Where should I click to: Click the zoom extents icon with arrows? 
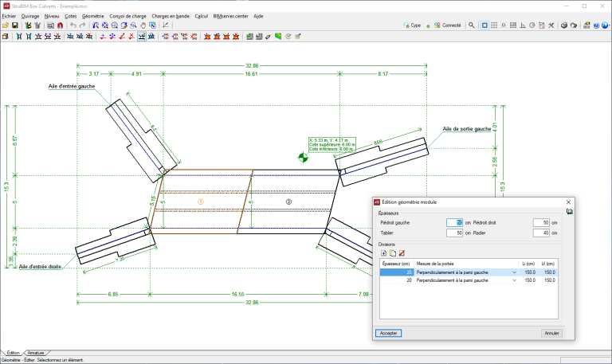click(105, 25)
